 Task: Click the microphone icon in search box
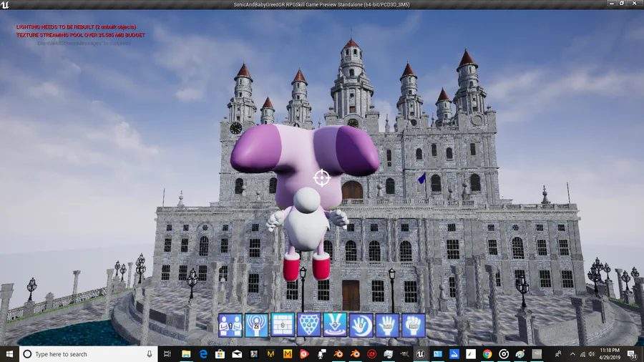pos(150,354)
